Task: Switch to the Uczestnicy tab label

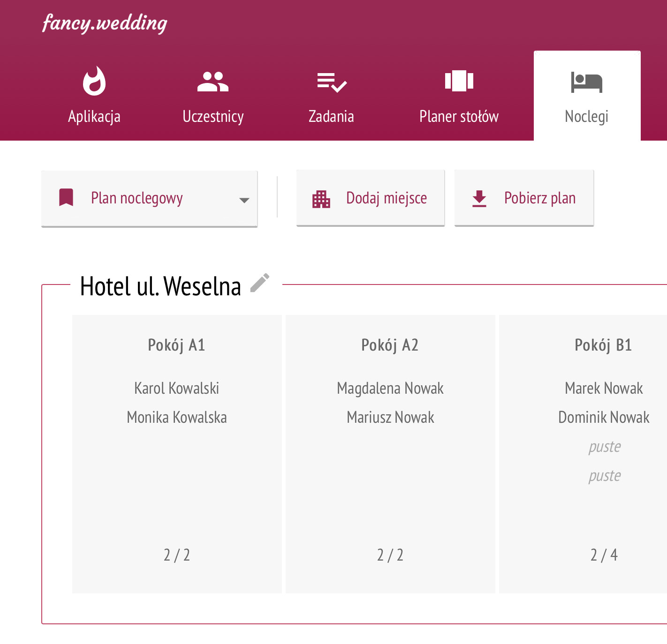Action: (x=213, y=116)
